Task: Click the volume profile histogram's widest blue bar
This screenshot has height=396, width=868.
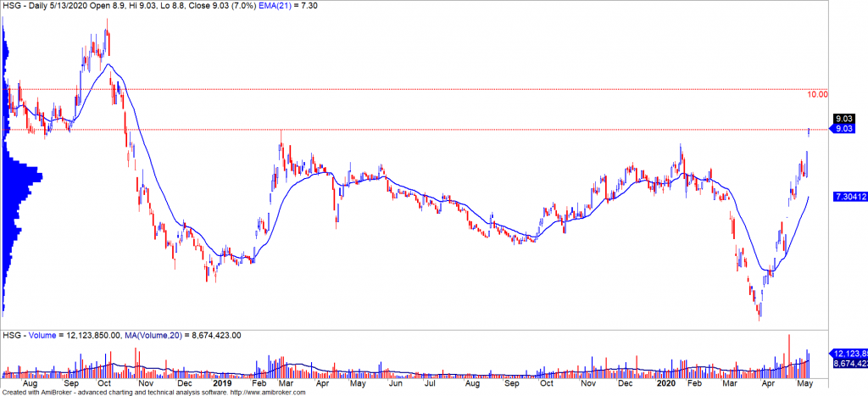Action: (23, 177)
